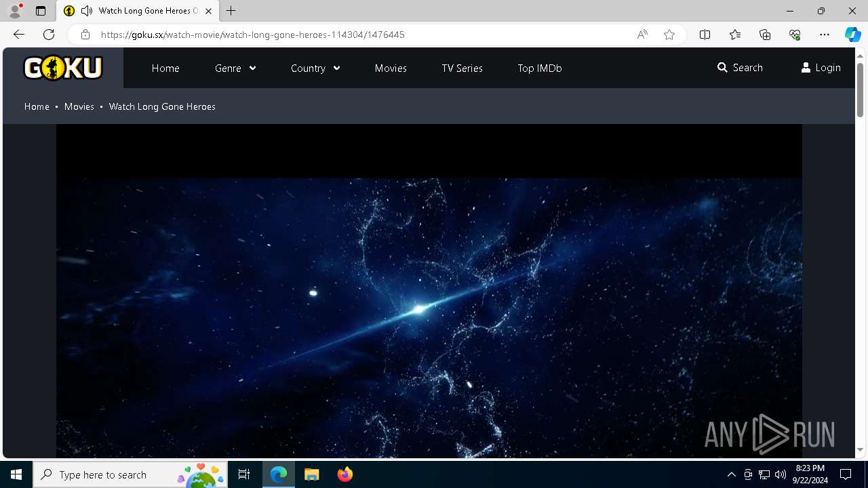Viewport: 868px width, 488px height.
Task: Open the Favorites list icon
Action: coord(735,35)
